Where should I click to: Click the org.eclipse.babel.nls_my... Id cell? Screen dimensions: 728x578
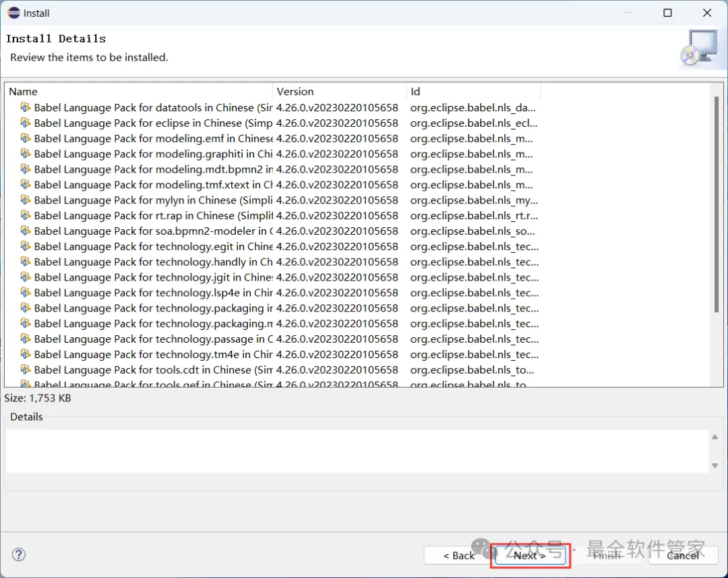coord(474,200)
